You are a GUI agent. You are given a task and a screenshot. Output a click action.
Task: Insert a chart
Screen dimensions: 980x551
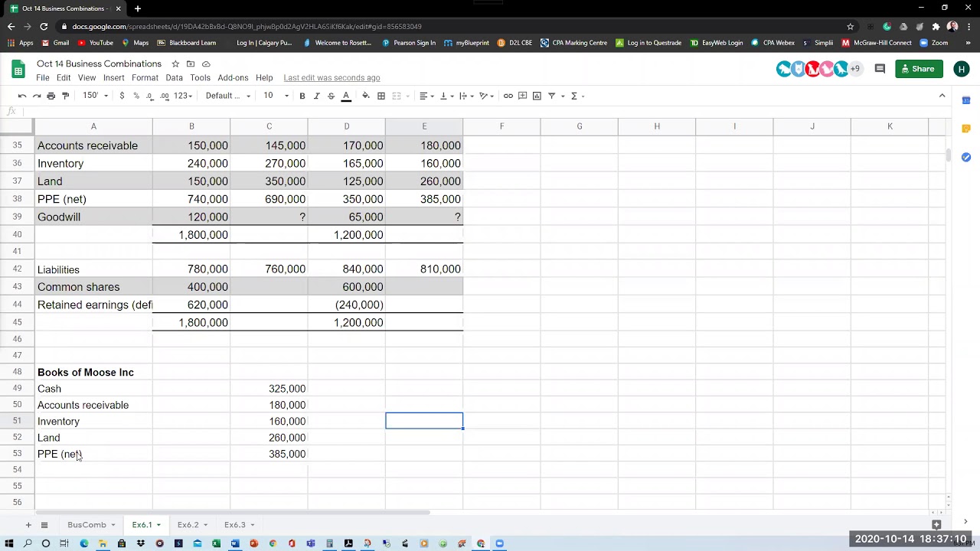(537, 96)
